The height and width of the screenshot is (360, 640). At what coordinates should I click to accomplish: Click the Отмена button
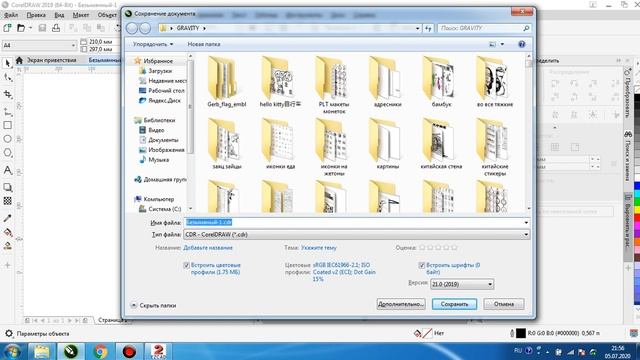504,304
